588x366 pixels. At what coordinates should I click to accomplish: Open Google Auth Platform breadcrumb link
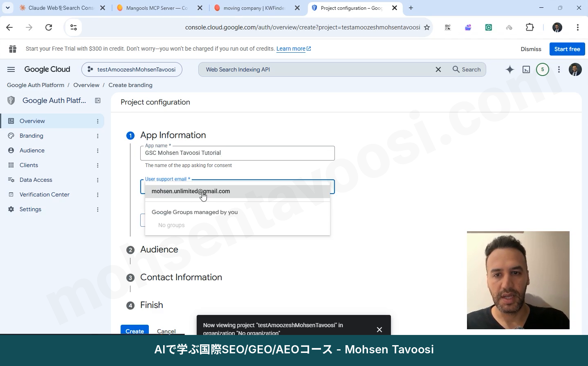[x=36, y=85]
